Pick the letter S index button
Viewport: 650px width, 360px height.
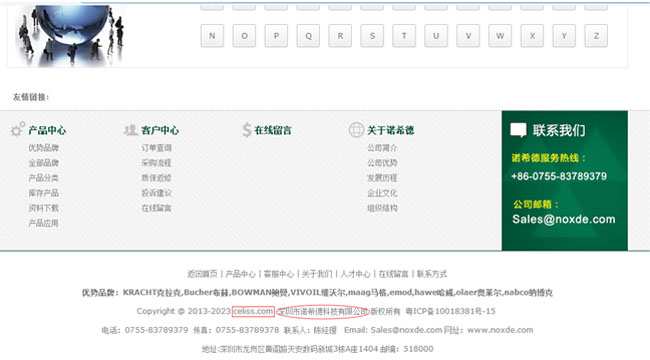pyautogui.click(x=372, y=36)
